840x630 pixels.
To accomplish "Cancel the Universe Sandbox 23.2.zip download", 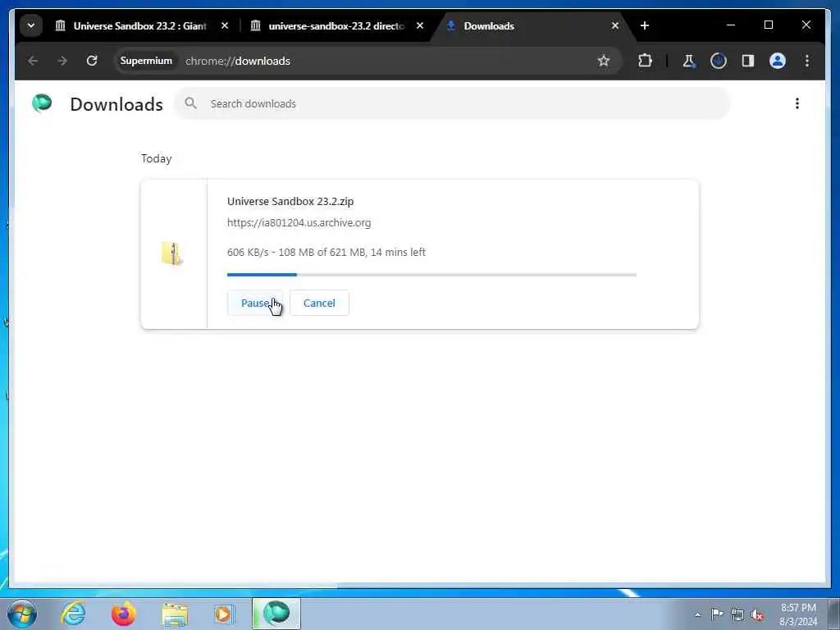I will tap(319, 303).
